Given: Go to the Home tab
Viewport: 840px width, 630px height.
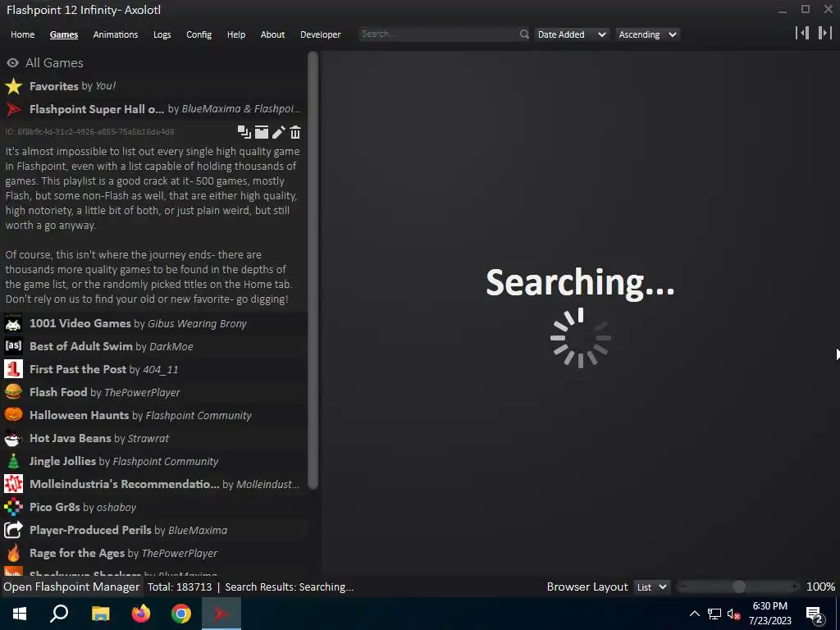Looking at the screenshot, I should coord(22,34).
